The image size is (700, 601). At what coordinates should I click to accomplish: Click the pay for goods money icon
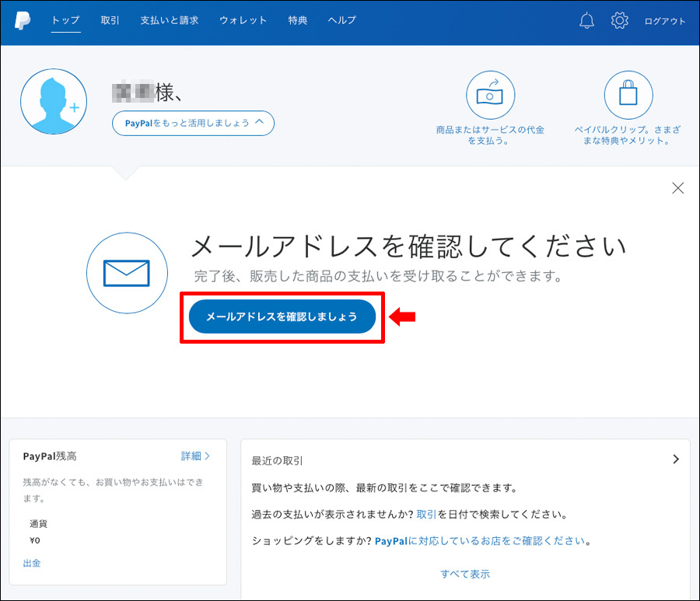(x=490, y=95)
